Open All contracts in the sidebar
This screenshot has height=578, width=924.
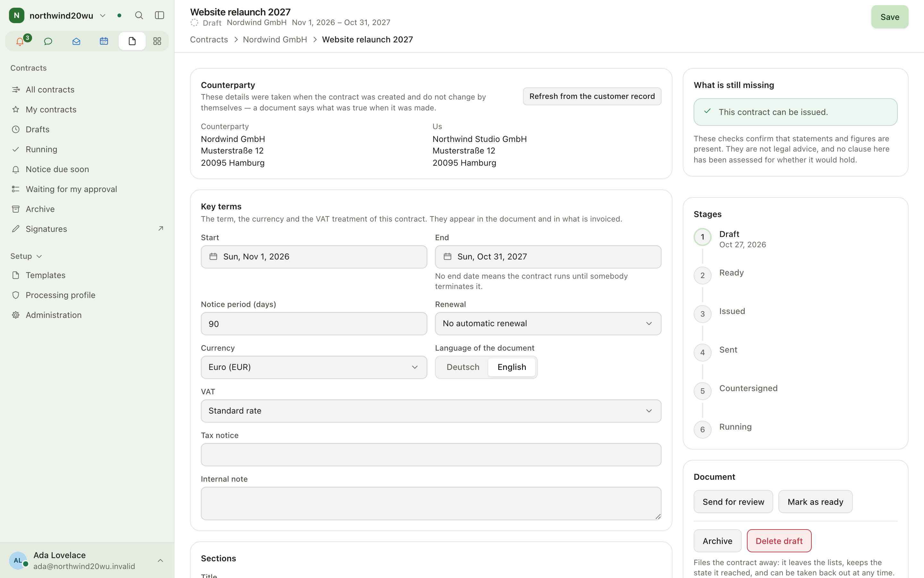point(87,90)
